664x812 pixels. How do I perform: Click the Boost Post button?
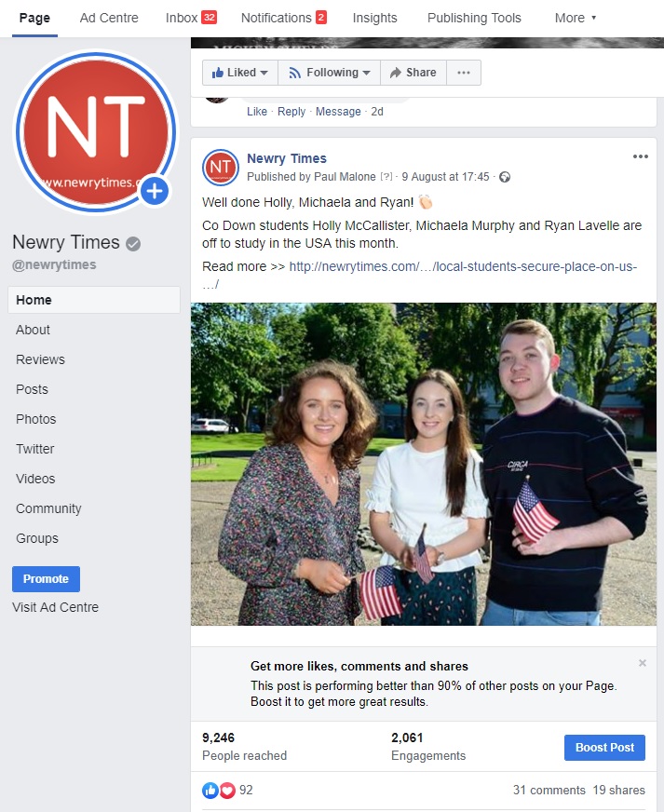(x=604, y=747)
